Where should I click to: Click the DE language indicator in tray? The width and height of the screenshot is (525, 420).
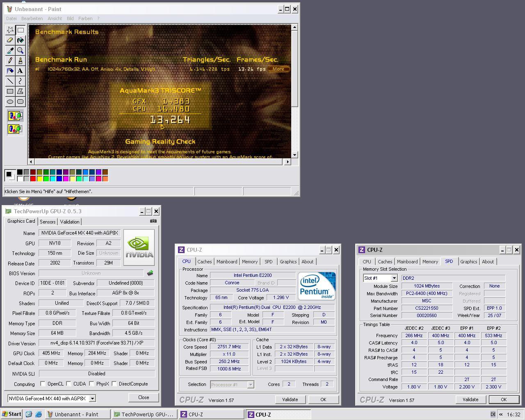(x=493, y=414)
